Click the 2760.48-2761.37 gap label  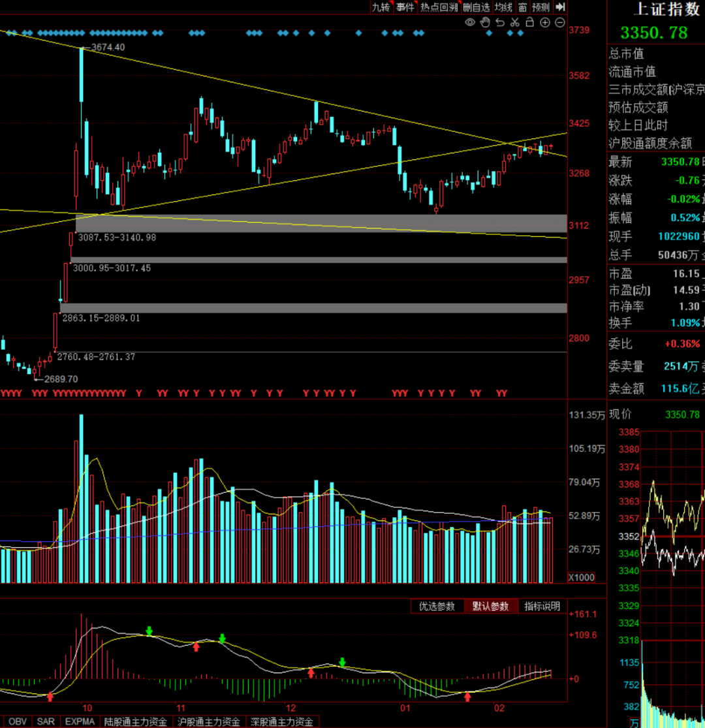click(96, 356)
